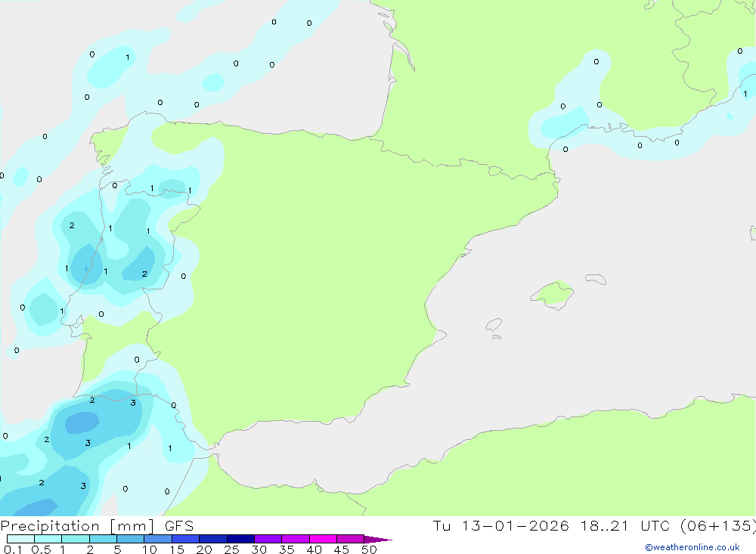
Task: Pick the 10–15 mm legend color swatch
Action: point(158,539)
